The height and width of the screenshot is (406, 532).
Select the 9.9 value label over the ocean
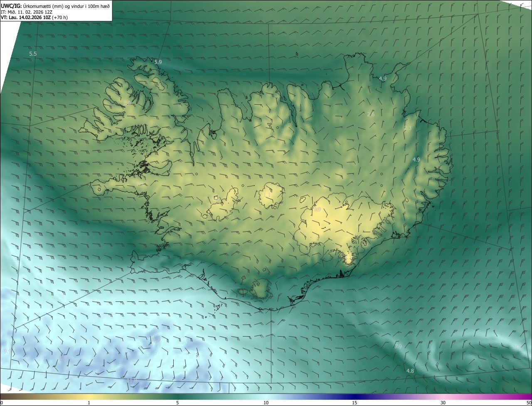(7, 351)
